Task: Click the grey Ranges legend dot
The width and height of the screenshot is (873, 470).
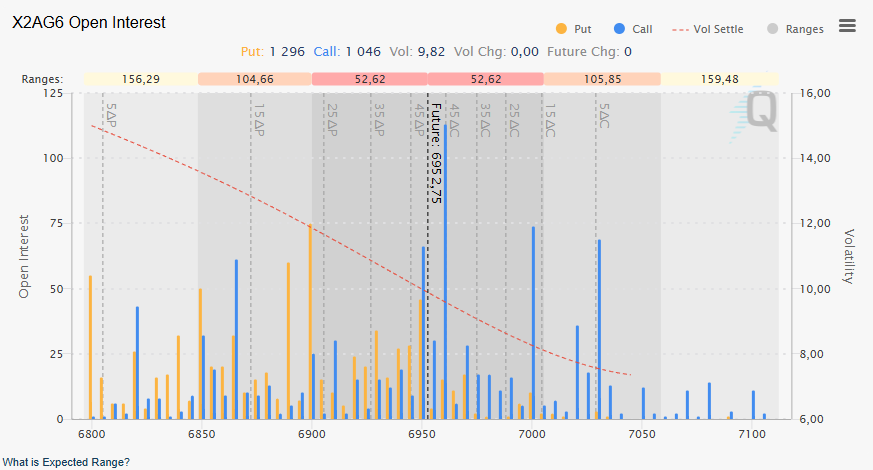Action: click(x=773, y=30)
